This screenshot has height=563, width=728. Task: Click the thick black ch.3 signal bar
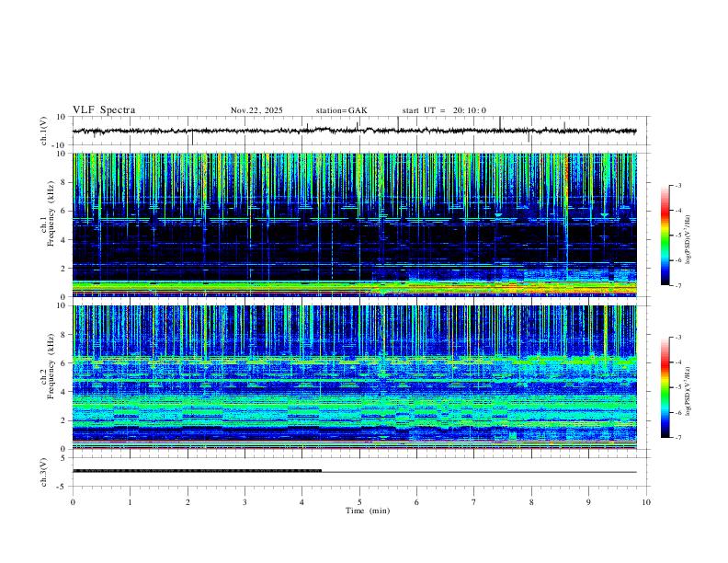[x=198, y=471]
